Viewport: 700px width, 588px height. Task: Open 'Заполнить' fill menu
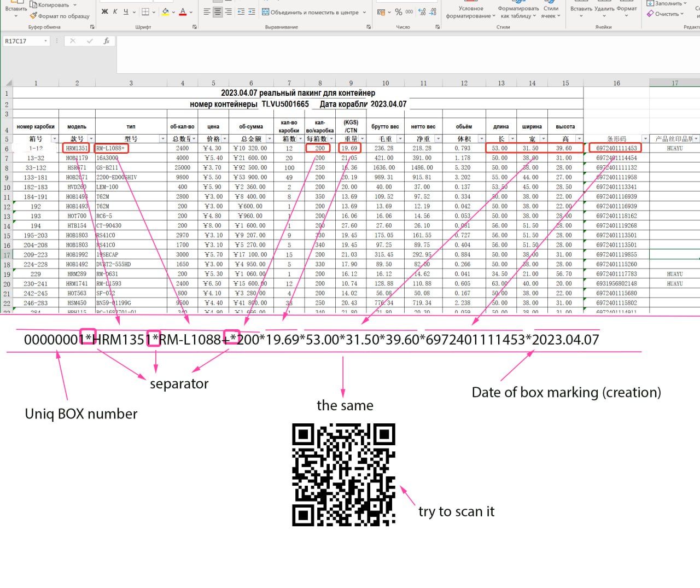[x=667, y=3]
